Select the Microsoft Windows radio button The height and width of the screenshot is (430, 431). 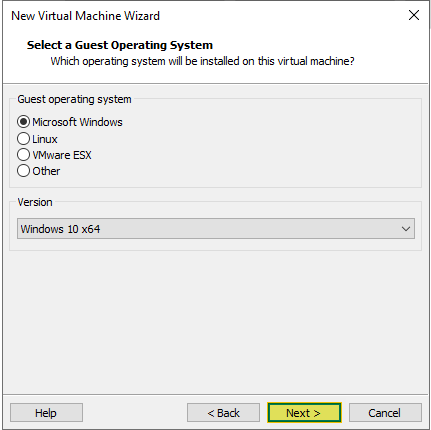(x=23, y=122)
